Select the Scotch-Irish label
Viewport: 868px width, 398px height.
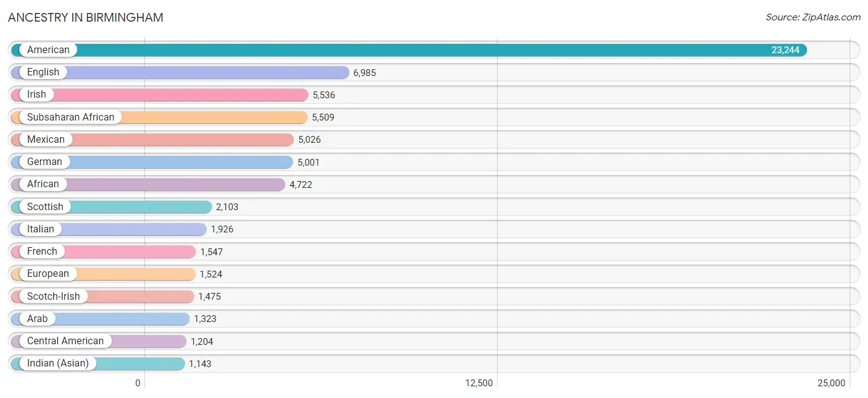54,297
